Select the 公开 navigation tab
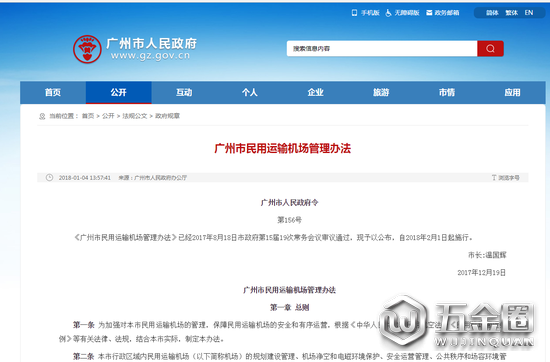This screenshot has height=362, width=550. [119, 93]
